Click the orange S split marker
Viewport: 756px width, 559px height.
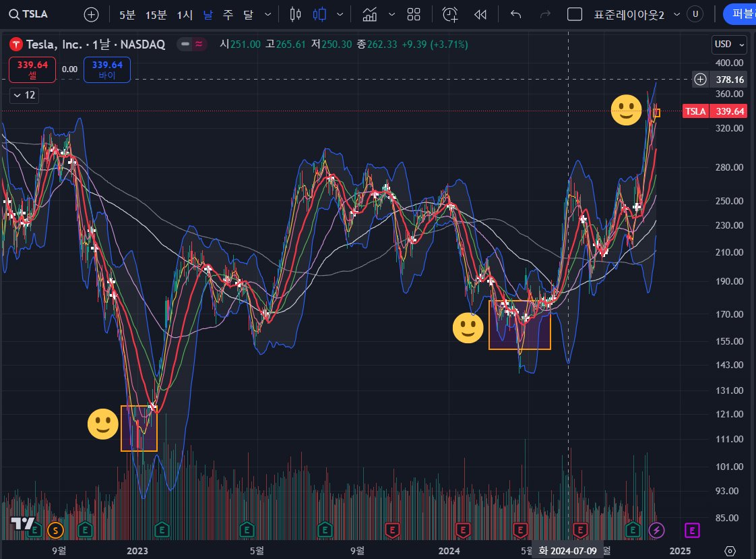(55, 531)
